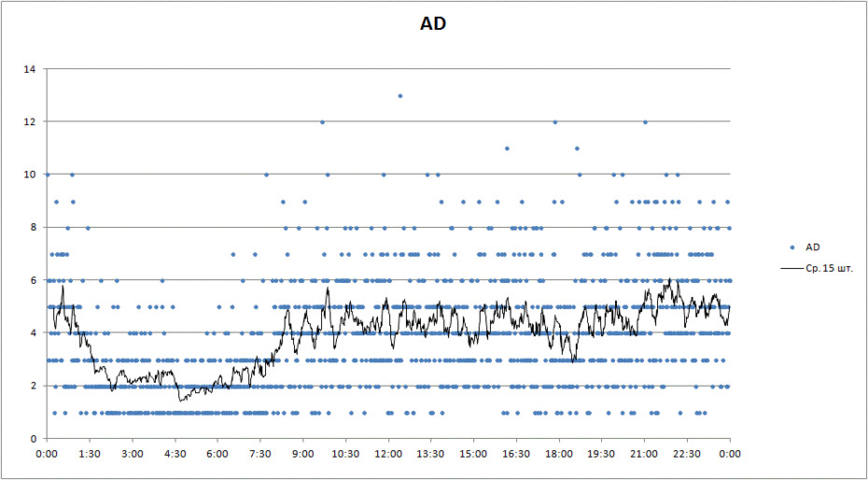Click x-axis label 16:30
This screenshot has width=868, height=480.
pyautogui.click(x=516, y=454)
